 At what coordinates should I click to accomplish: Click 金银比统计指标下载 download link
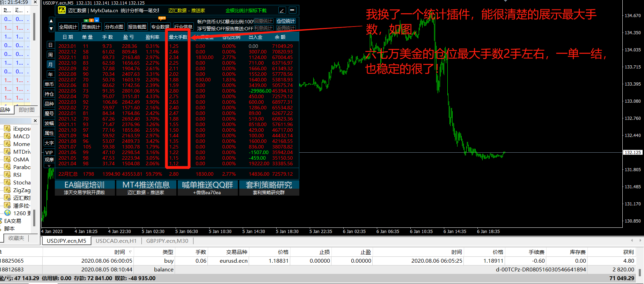[x=246, y=10]
